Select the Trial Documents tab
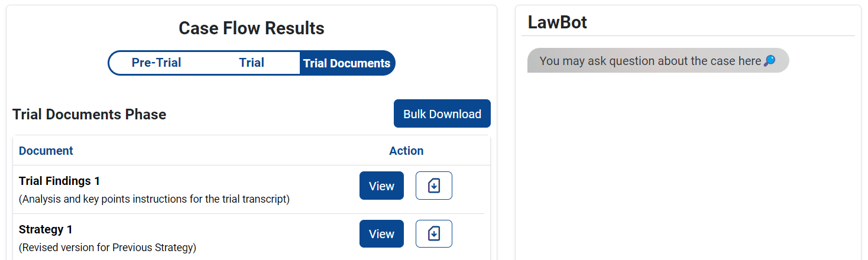 [347, 63]
